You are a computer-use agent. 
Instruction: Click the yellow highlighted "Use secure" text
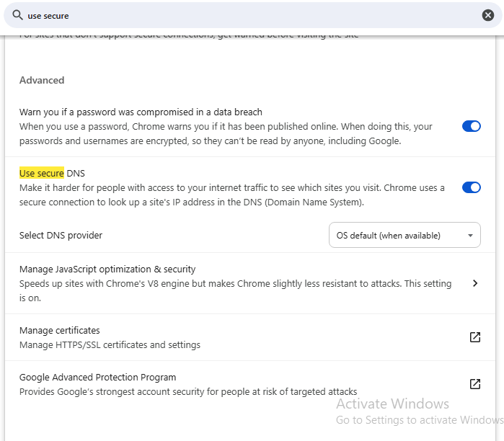tap(42, 173)
